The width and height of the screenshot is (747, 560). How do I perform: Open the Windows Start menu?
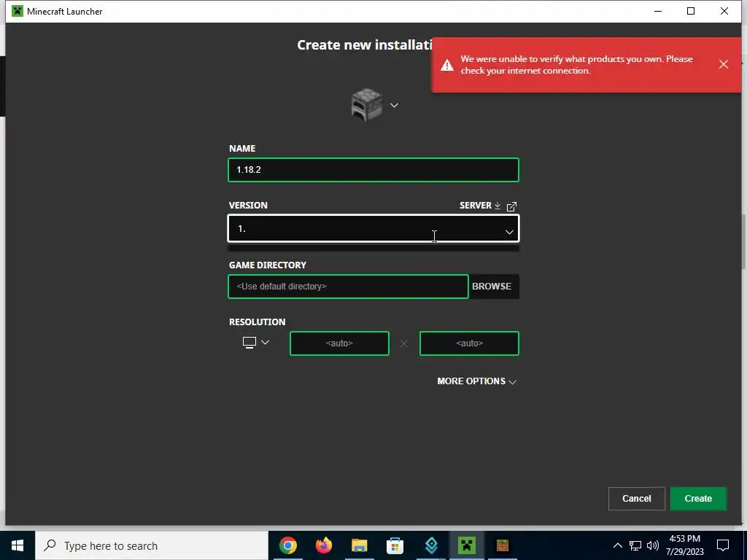pos(18,545)
